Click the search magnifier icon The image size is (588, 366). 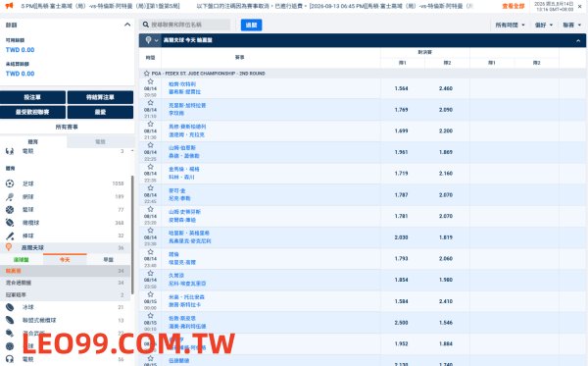point(146,25)
